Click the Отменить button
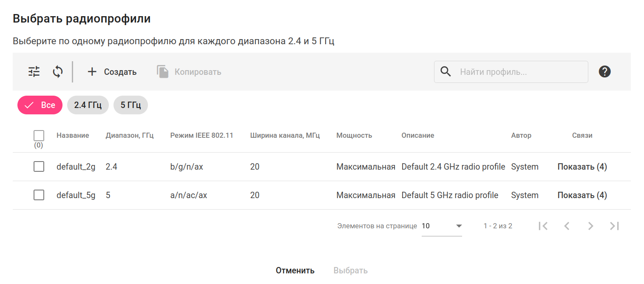Viewport: 644px width, 284px height. (x=295, y=270)
